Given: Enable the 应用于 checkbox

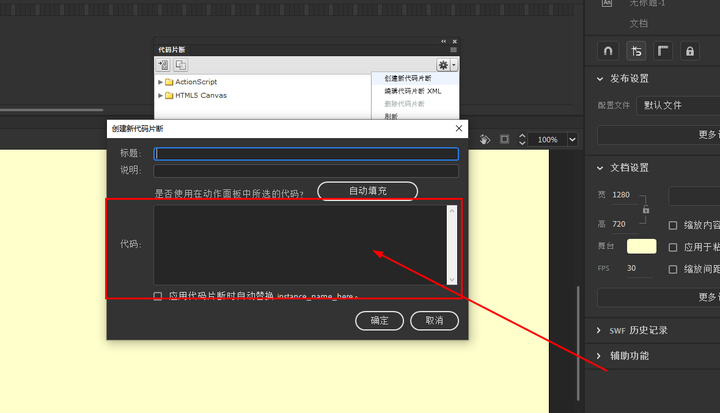Looking at the screenshot, I should coord(673,248).
